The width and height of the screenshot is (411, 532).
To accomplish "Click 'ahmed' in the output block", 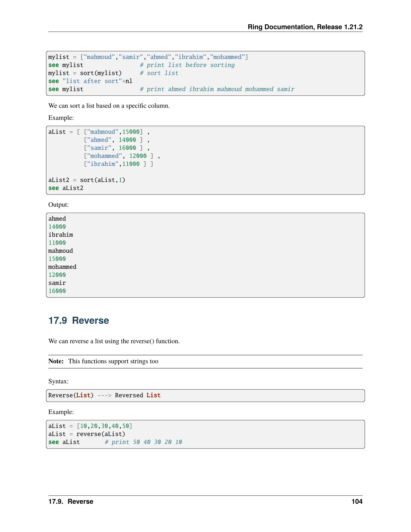I will (x=57, y=218).
